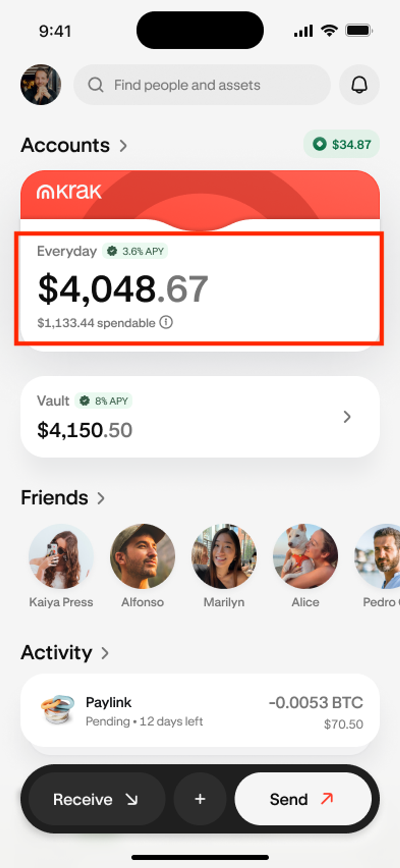Expand the Accounts section chevron
The image size is (400, 868).
(x=124, y=145)
